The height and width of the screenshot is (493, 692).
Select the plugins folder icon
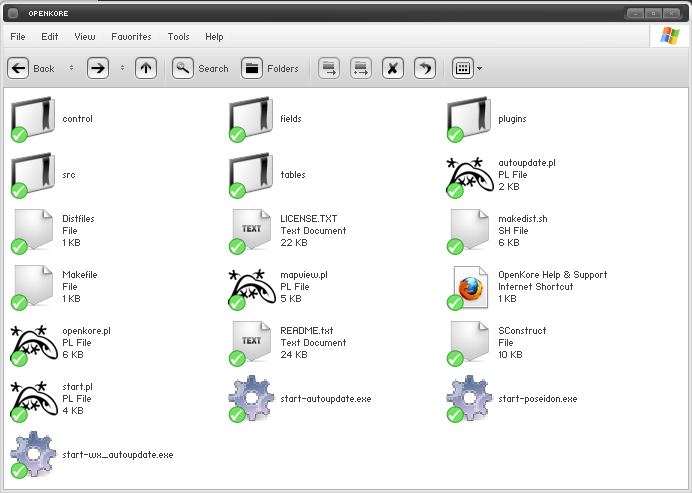[469, 119]
